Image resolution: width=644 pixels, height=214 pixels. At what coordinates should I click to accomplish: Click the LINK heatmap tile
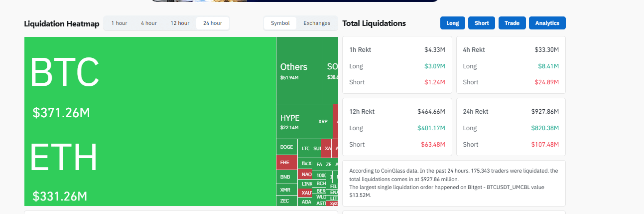click(x=305, y=184)
